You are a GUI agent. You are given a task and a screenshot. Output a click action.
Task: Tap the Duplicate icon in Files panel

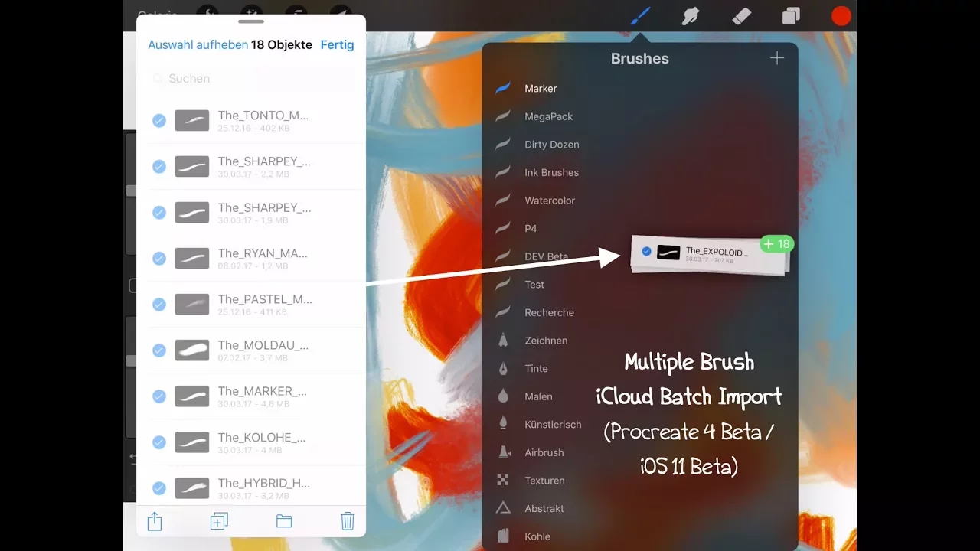[219, 521]
